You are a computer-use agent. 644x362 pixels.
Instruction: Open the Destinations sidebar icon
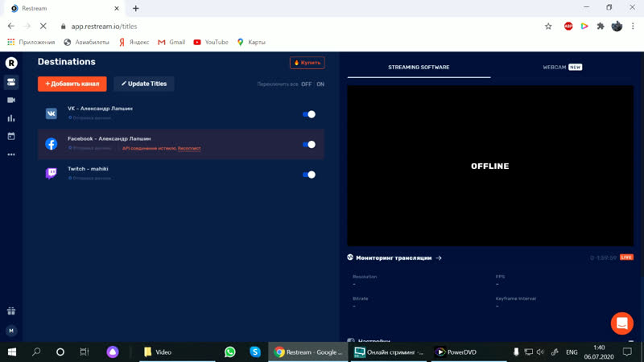point(11,82)
